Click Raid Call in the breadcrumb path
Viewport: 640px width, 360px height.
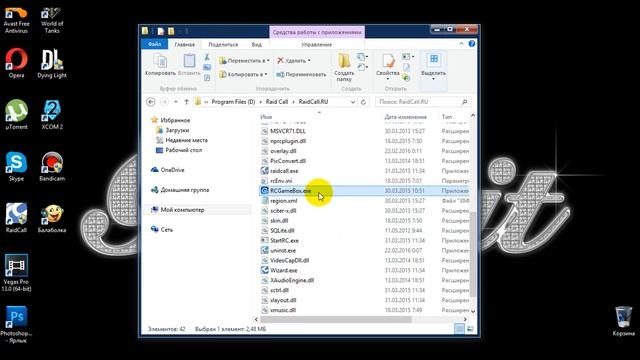(277, 102)
